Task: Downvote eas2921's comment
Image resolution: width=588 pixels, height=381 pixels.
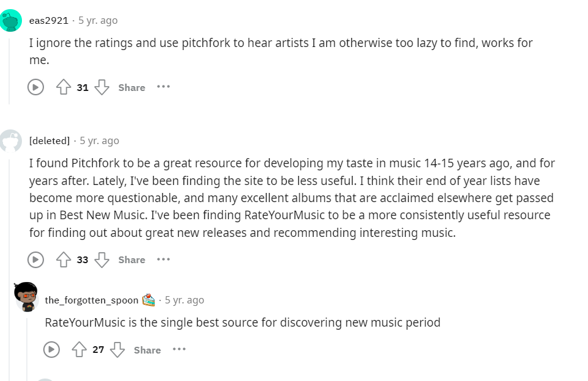Action: (x=102, y=87)
